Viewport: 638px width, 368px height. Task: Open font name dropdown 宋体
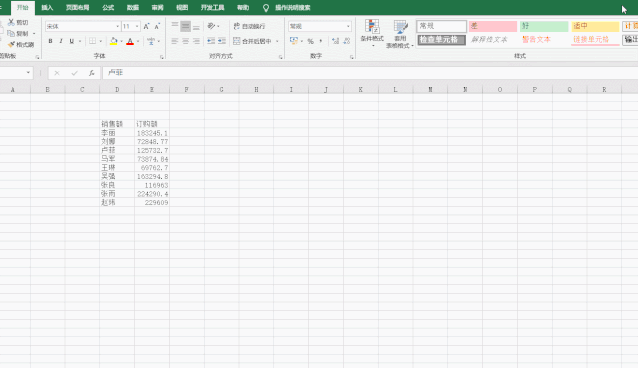click(118, 26)
